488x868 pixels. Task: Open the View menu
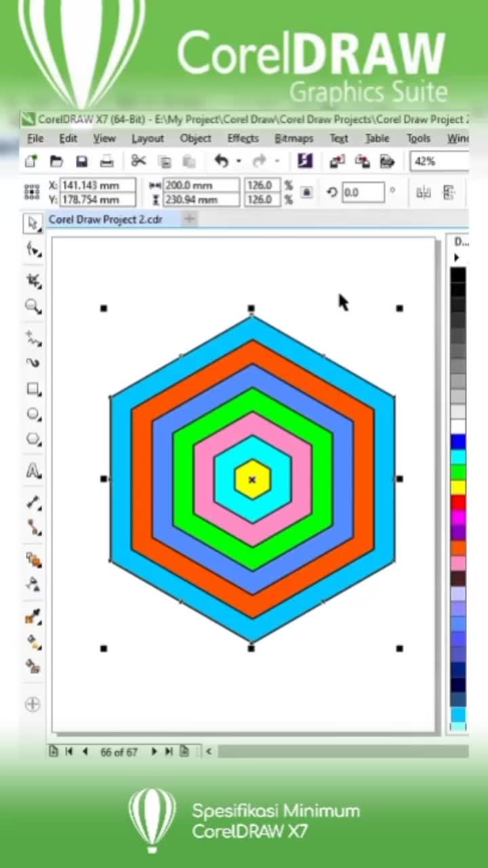pyautogui.click(x=104, y=138)
